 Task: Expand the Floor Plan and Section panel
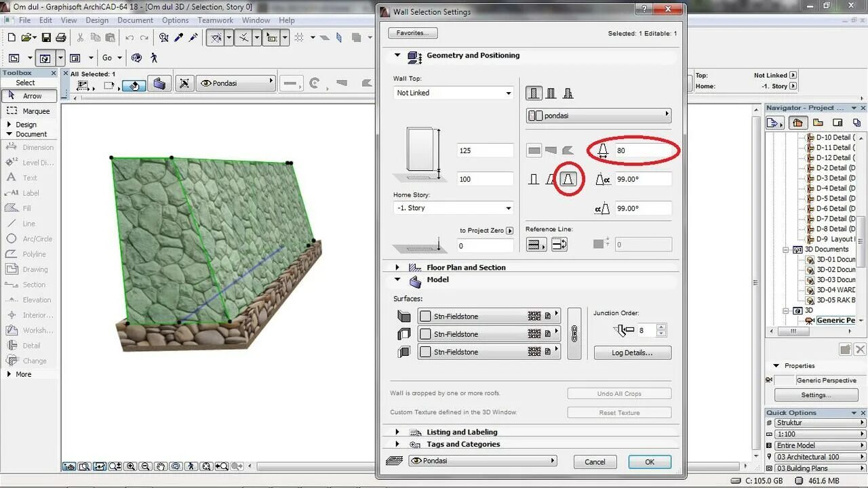coord(397,268)
